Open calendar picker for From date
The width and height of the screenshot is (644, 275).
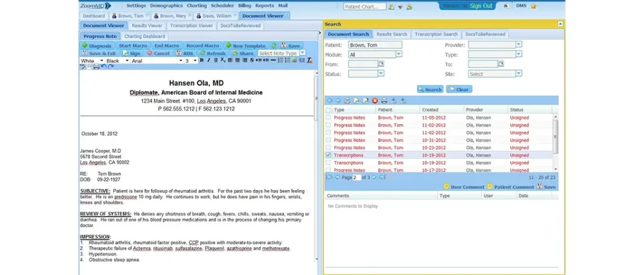point(380,64)
